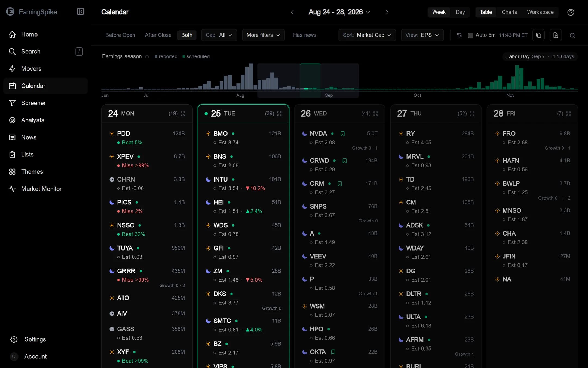Switch to the Charts tab
The width and height of the screenshot is (588, 368).
coord(509,12)
